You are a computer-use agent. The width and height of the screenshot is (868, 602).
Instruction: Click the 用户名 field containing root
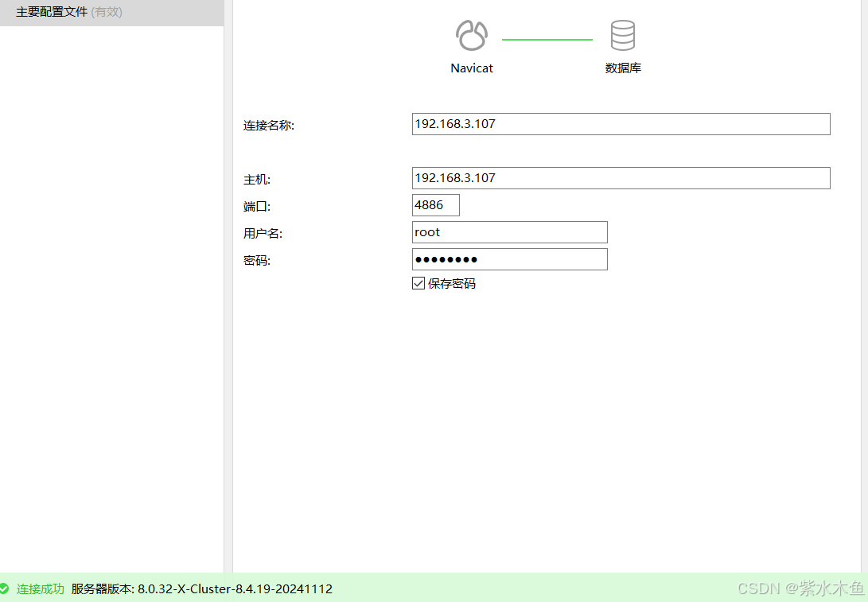[x=510, y=232]
